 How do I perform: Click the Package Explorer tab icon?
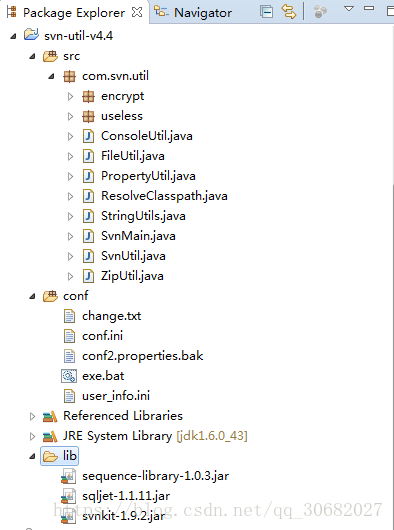point(12,12)
